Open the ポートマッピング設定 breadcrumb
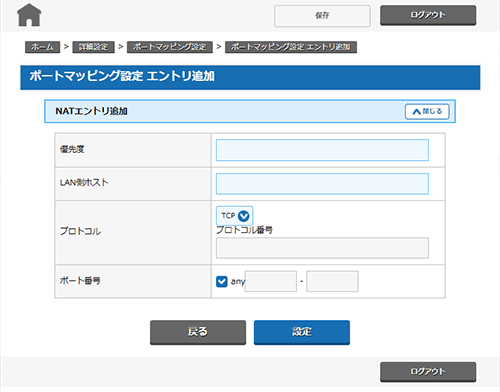Image resolution: width=500 pixels, height=392 pixels. coord(170,47)
